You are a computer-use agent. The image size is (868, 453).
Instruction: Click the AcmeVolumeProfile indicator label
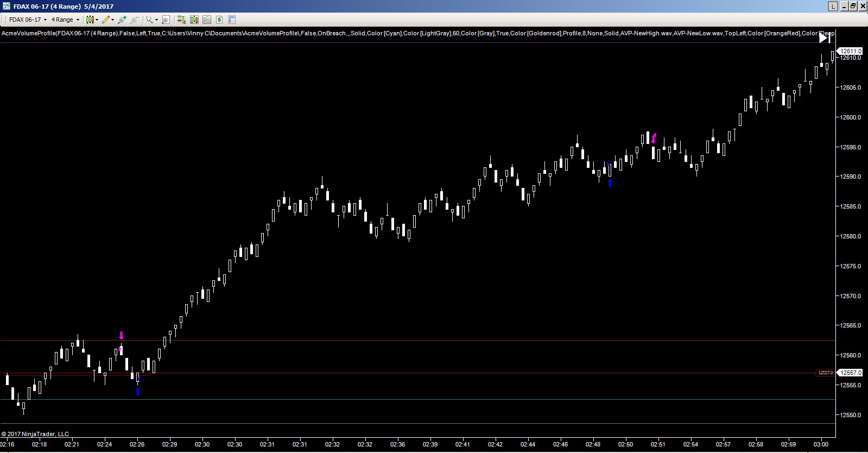417,34
